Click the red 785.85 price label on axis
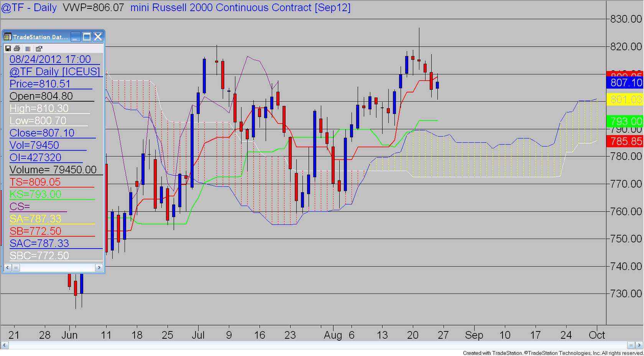Image resolution: width=644 pixels, height=356 pixels. coord(625,141)
